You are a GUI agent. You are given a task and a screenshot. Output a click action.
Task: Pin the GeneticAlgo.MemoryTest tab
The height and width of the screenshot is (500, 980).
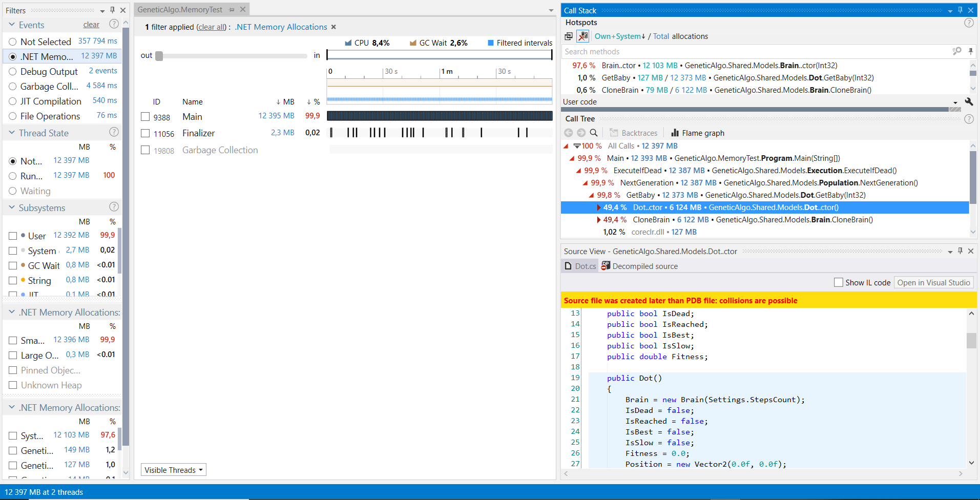(x=232, y=10)
